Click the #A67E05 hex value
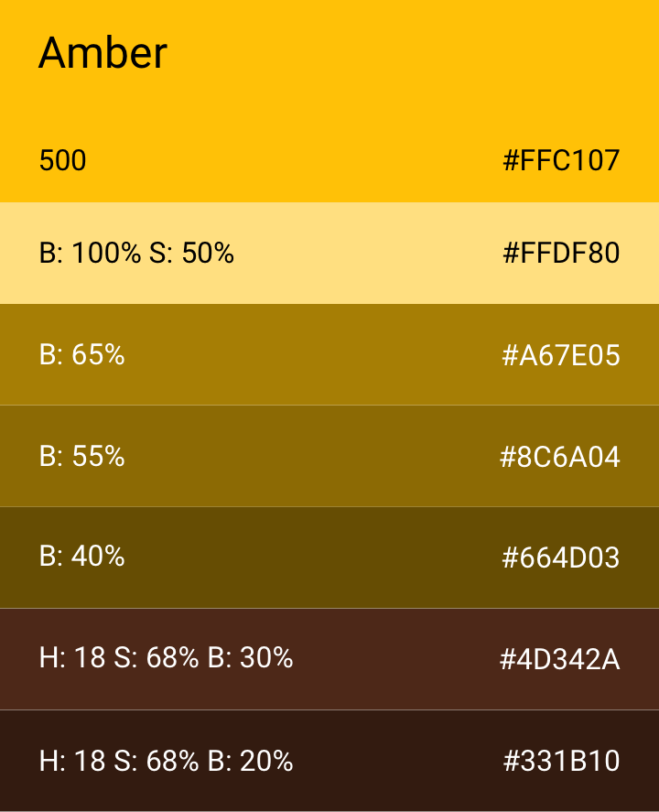 (561, 355)
